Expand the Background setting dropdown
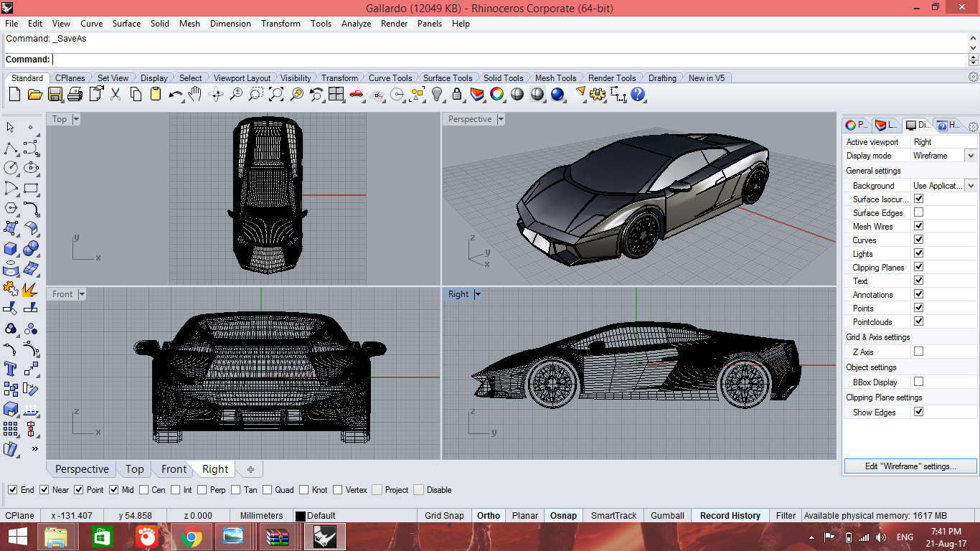This screenshot has height=551, width=980. [971, 186]
